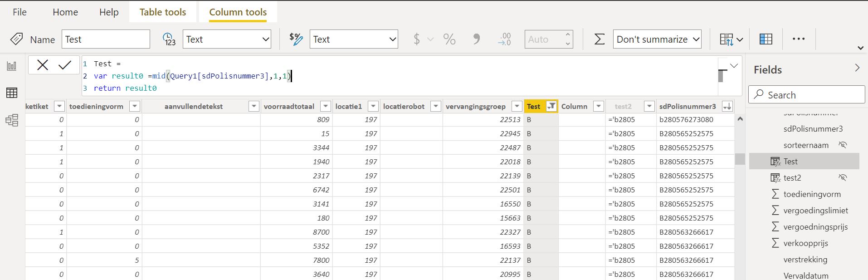Click sort arrow on sdPolisnummer3 column header
868x280 pixels.
coord(727,106)
